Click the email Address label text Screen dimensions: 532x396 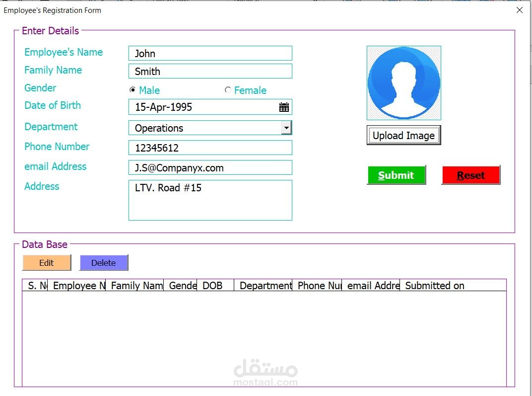[x=55, y=166]
